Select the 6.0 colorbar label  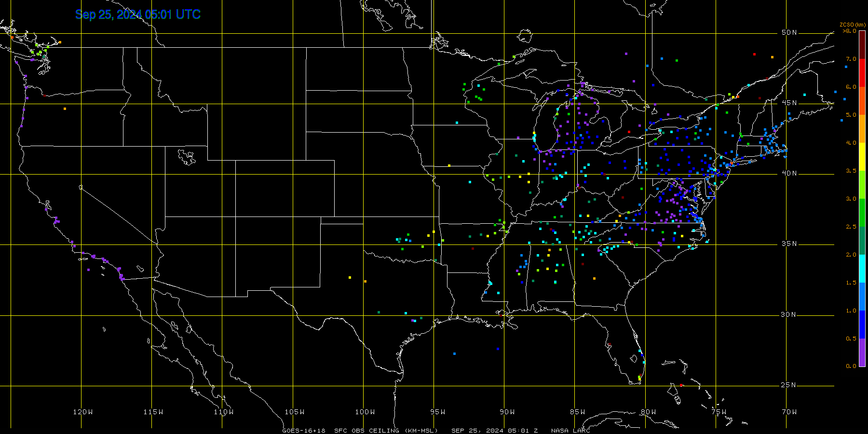(x=851, y=87)
